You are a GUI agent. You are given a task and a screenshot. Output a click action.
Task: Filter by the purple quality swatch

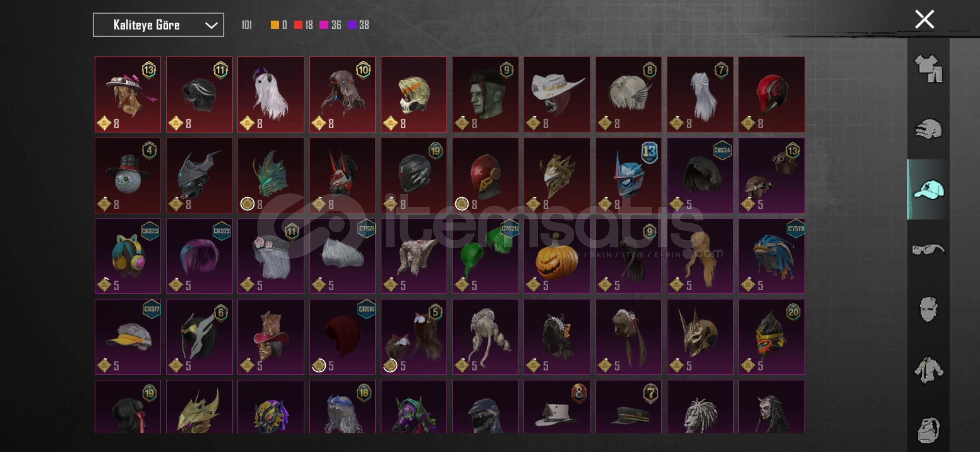pyautogui.click(x=358, y=25)
